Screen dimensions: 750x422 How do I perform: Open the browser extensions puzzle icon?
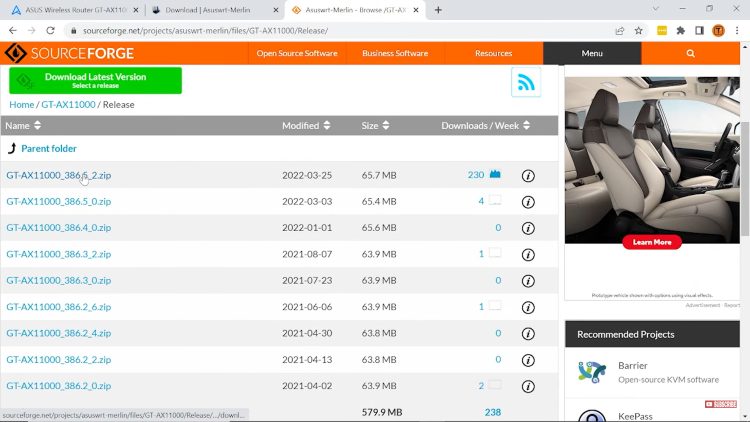[681, 30]
